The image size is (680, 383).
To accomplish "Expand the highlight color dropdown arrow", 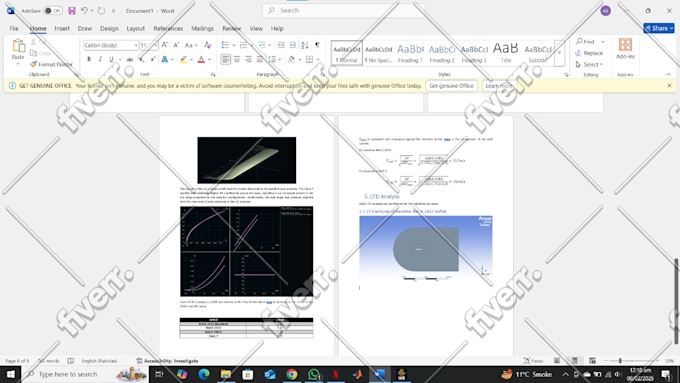I will [x=191, y=59].
